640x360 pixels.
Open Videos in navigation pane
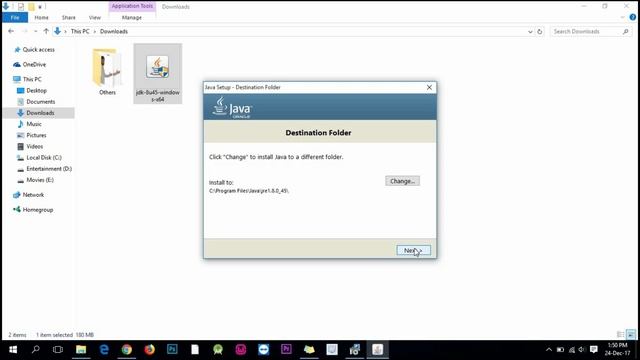point(34,146)
